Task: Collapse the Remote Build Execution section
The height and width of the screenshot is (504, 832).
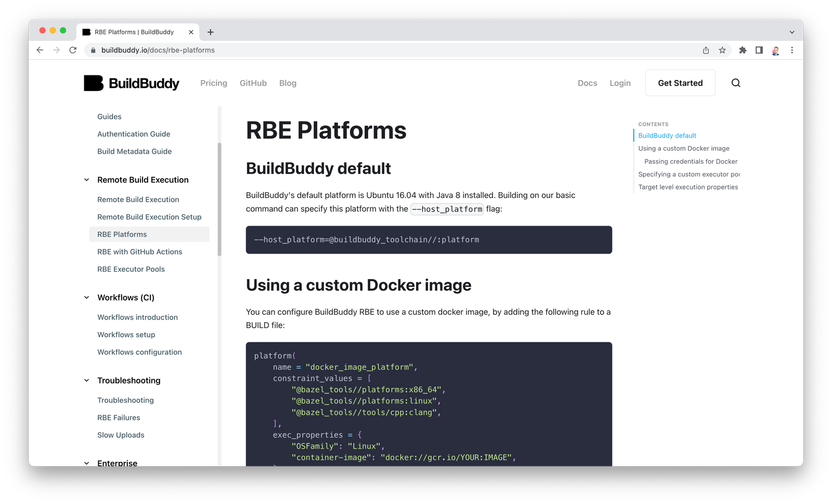Action: 87,180
